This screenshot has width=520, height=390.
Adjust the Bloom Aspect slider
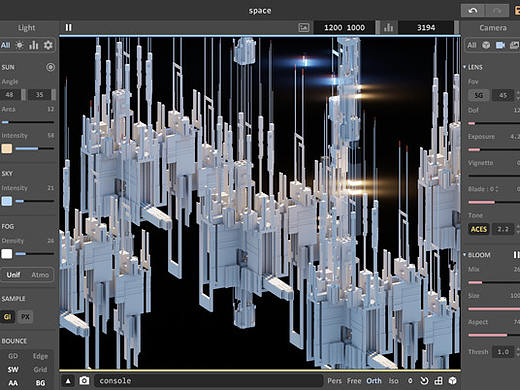tap(494, 335)
